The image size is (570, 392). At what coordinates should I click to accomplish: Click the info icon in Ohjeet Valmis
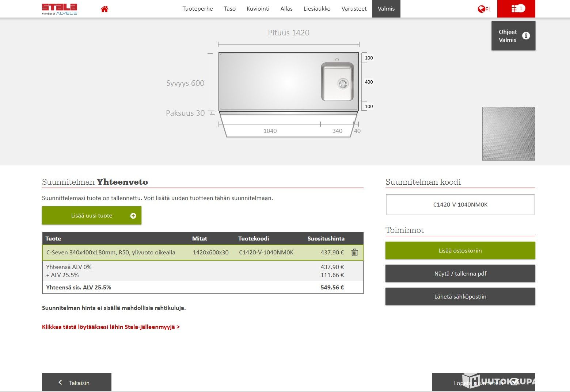tap(526, 36)
